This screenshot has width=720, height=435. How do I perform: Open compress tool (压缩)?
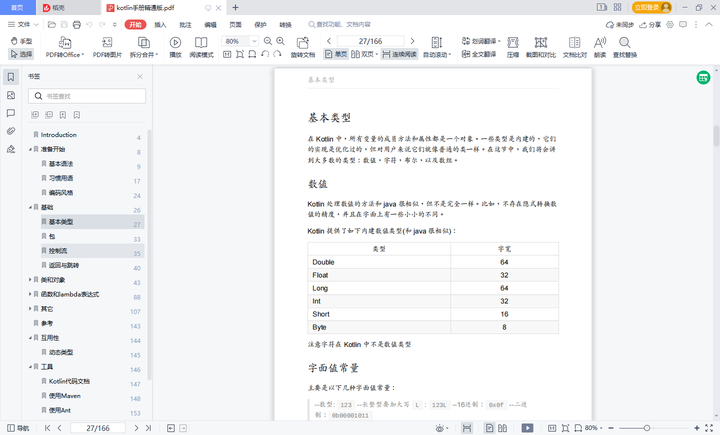(513, 47)
